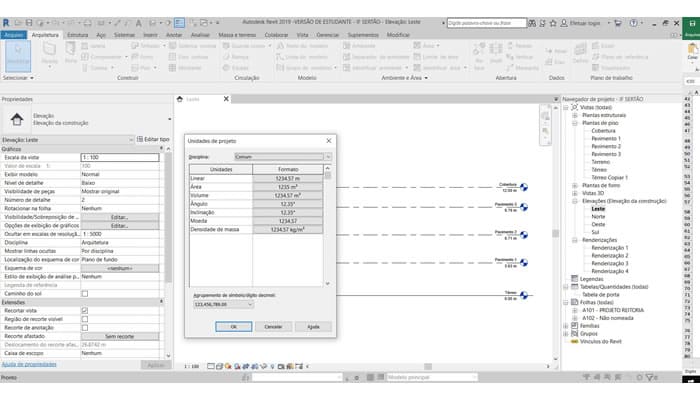This screenshot has height=400, width=700.
Task: Open the type selector dropdown arrow in Properties
Action: pyautogui.click(x=170, y=119)
